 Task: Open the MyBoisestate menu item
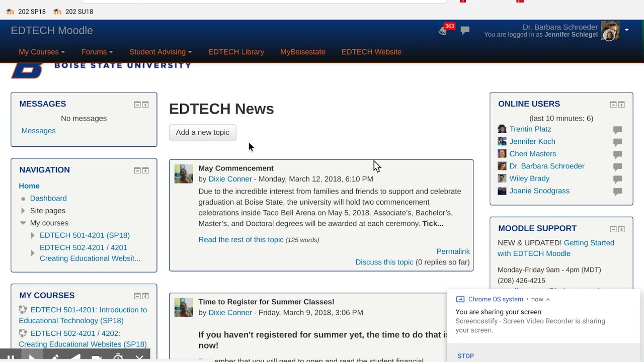(303, 52)
